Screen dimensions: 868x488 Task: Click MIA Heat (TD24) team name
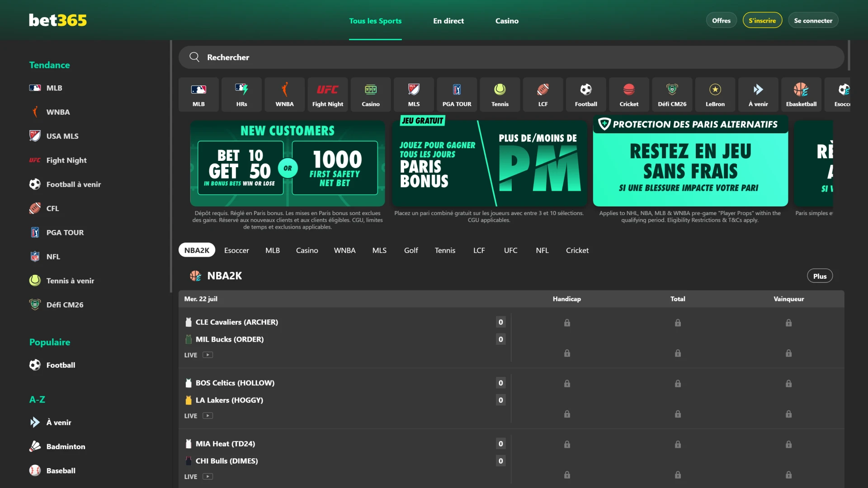tap(225, 444)
